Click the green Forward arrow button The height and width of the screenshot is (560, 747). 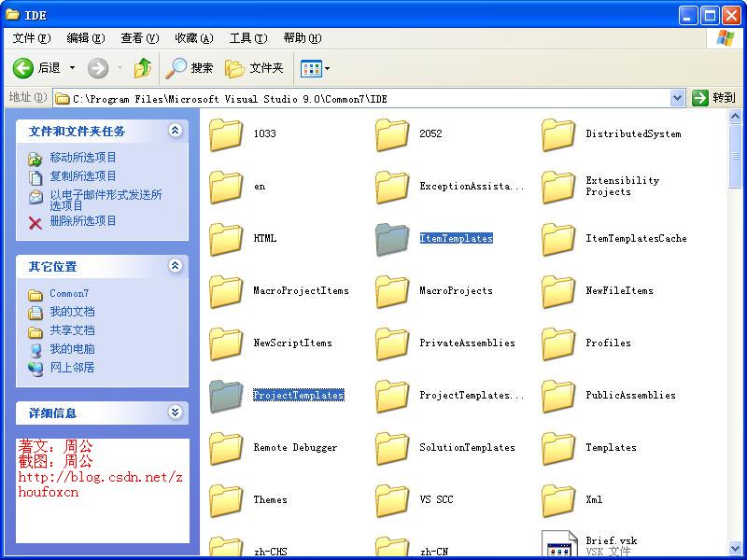pyautogui.click(x=98, y=68)
